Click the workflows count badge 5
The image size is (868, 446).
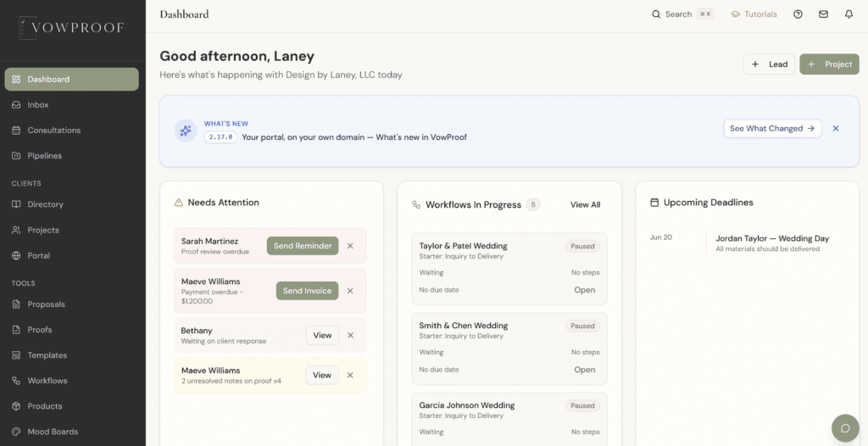pos(533,204)
